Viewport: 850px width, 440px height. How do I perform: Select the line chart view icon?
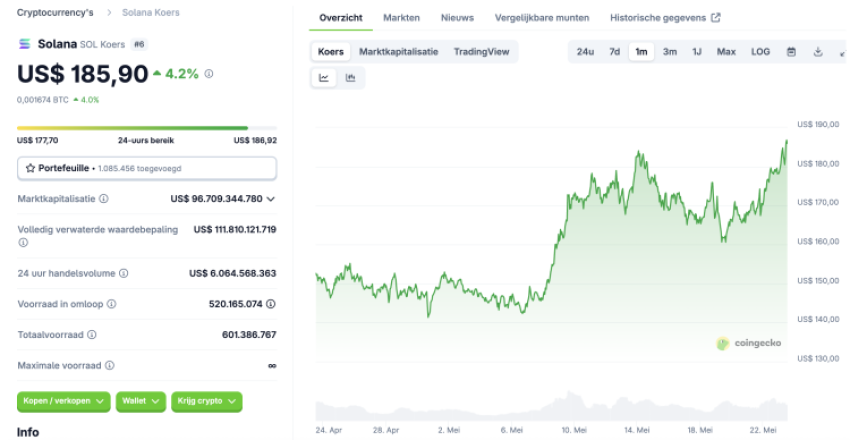click(x=324, y=78)
